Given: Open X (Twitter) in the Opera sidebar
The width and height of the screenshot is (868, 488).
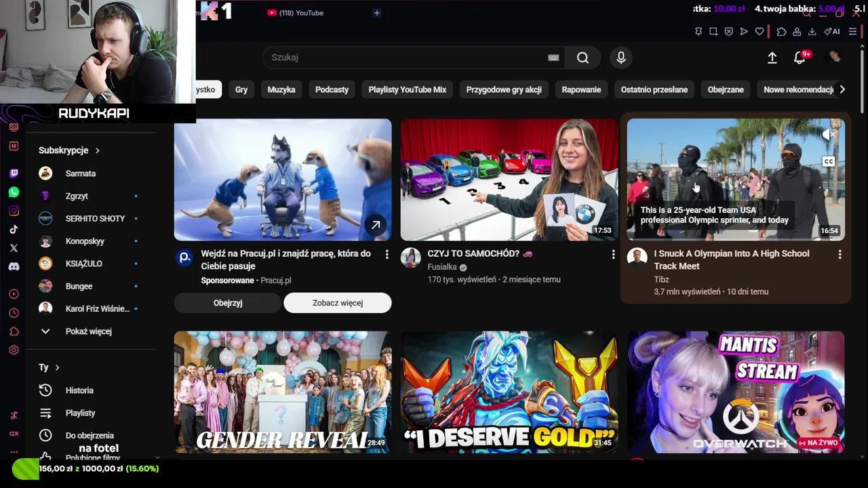Looking at the screenshot, I should click(14, 248).
